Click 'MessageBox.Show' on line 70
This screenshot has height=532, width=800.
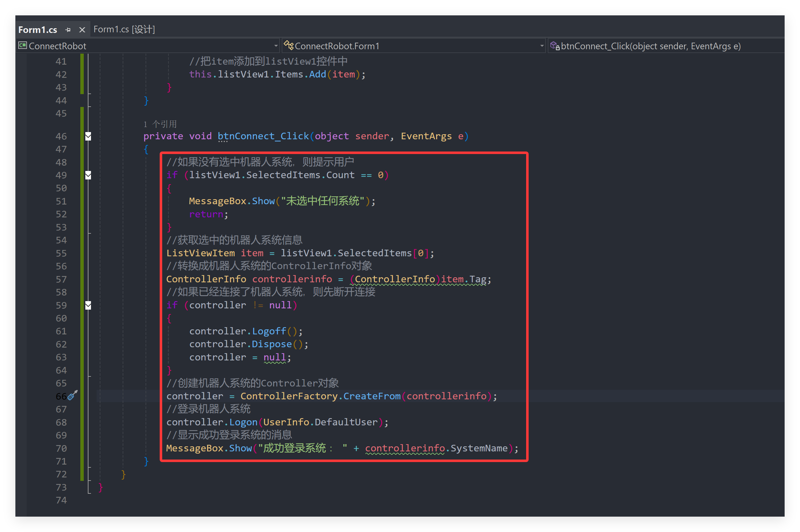pyautogui.click(x=209, y=448)
